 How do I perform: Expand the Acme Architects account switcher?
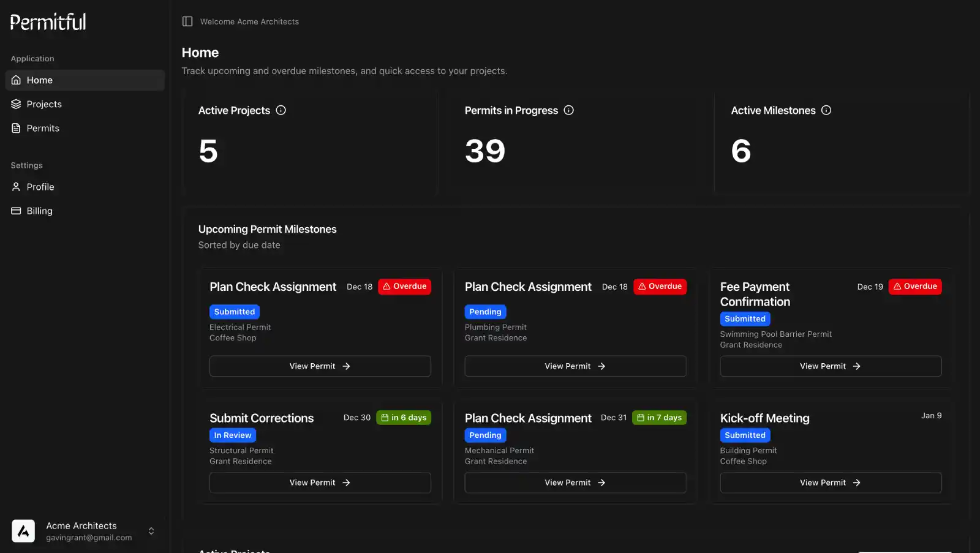[151, 531]
